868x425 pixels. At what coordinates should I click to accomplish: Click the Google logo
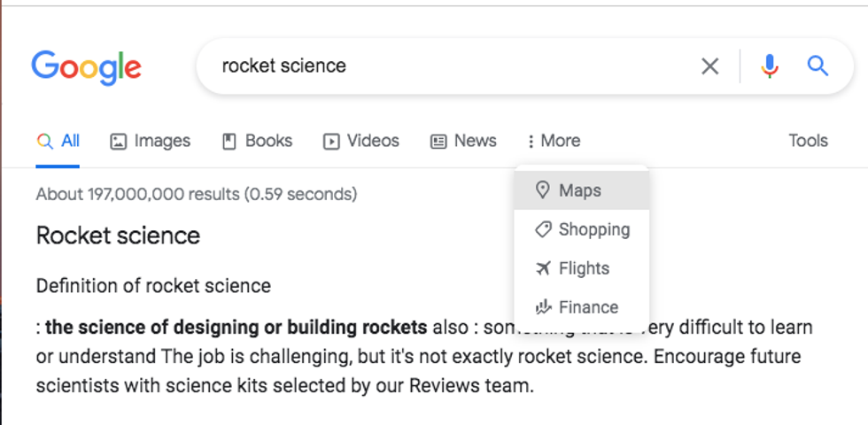coord(86,66)
